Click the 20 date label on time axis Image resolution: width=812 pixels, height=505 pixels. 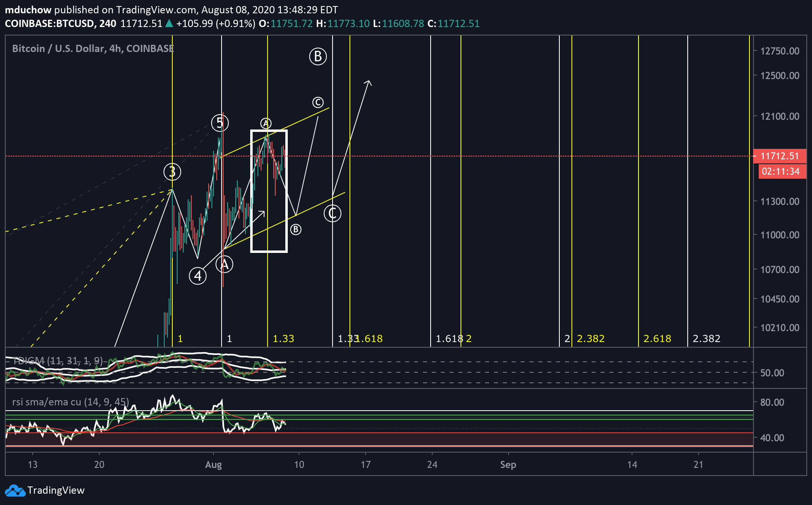99,465
